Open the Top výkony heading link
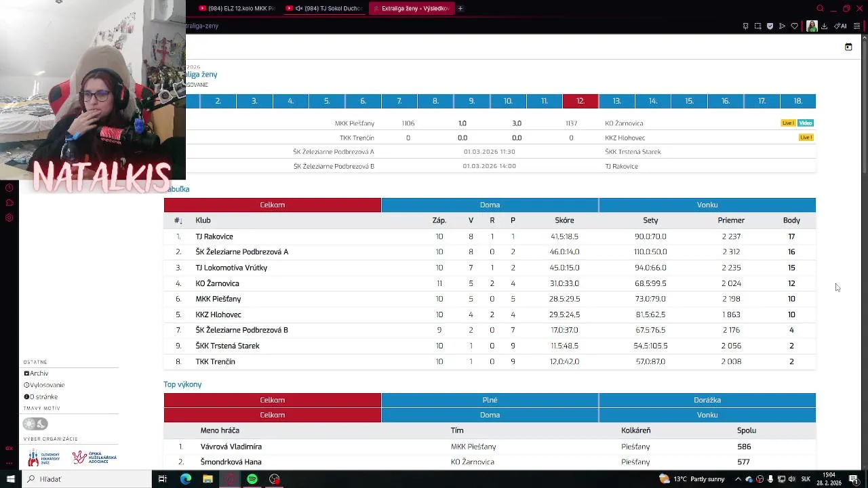This screenshot has height=488, width=868. tap(182, 384)
